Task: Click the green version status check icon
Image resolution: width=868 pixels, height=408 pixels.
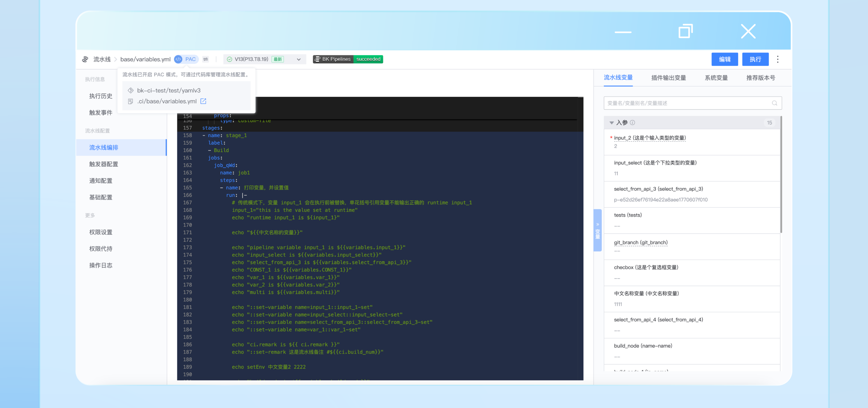Action: [x=229, y=59]
